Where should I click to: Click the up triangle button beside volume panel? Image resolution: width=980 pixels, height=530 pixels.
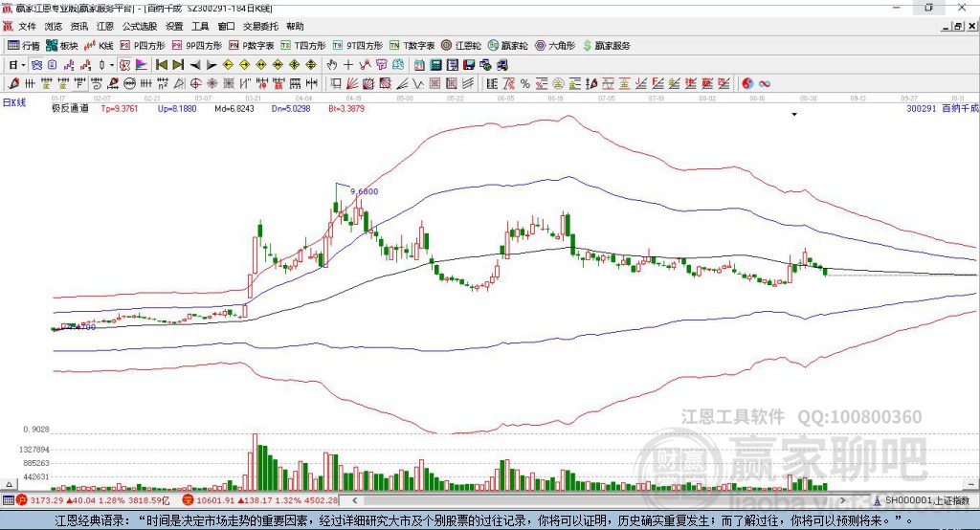coord(9,484)
